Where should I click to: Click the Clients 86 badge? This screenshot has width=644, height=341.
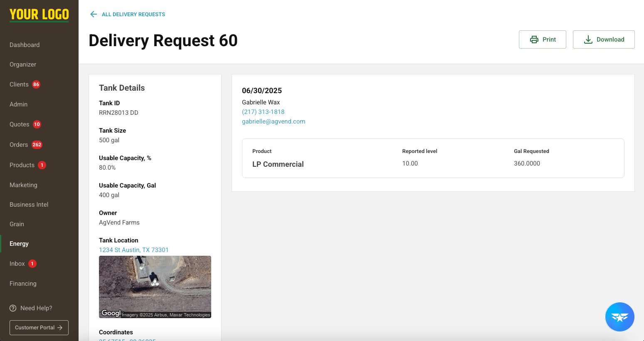36,84
